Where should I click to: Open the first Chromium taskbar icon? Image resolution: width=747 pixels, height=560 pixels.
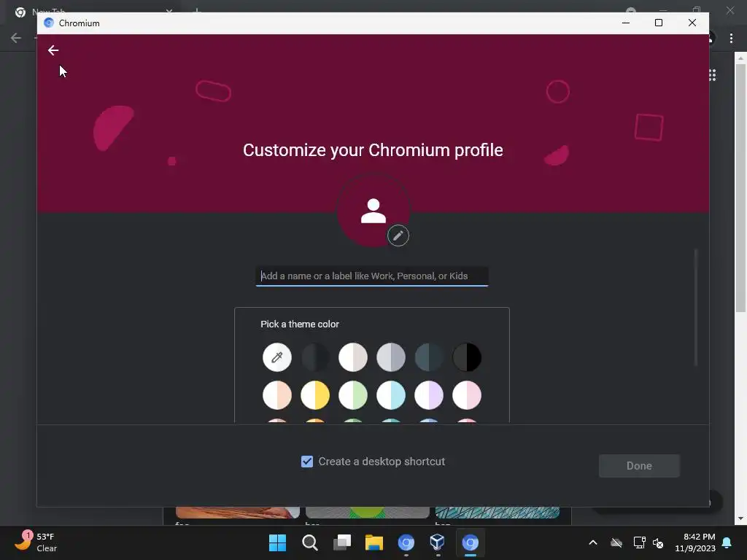[406, 542]
